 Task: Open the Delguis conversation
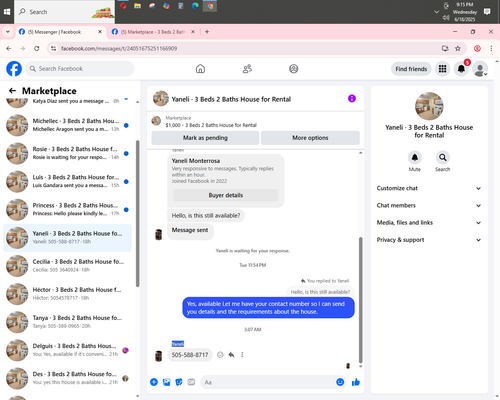[67, 350]
